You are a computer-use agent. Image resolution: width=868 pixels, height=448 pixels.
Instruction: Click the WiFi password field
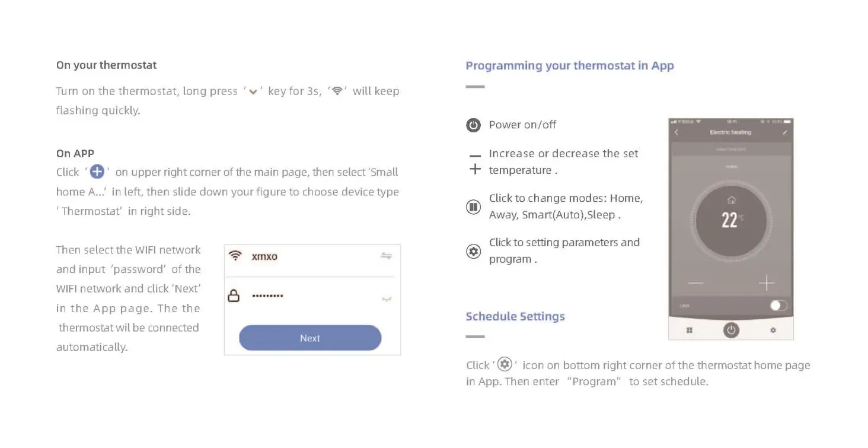click(308, 296)
